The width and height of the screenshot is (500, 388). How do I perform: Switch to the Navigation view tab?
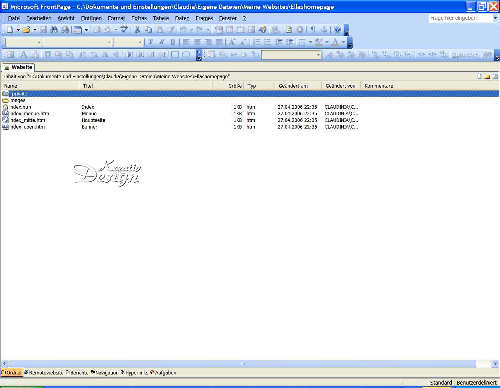[104, 373]
